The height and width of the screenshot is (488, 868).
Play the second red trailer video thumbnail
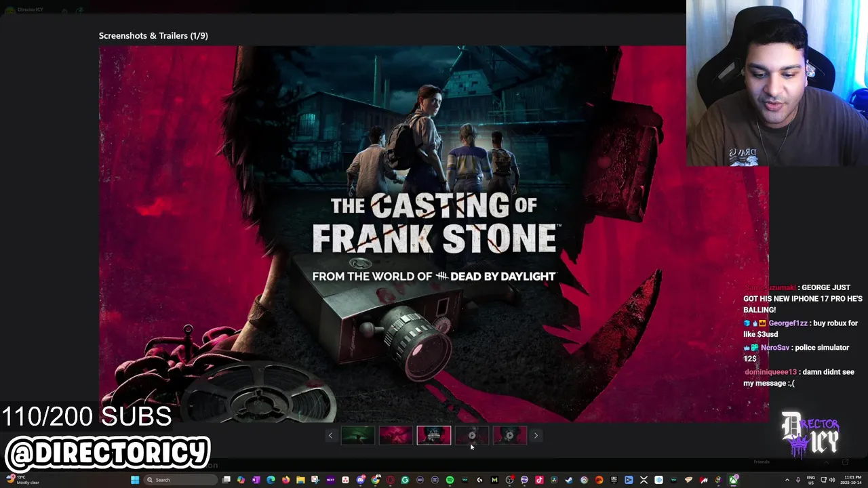(510, 435)
